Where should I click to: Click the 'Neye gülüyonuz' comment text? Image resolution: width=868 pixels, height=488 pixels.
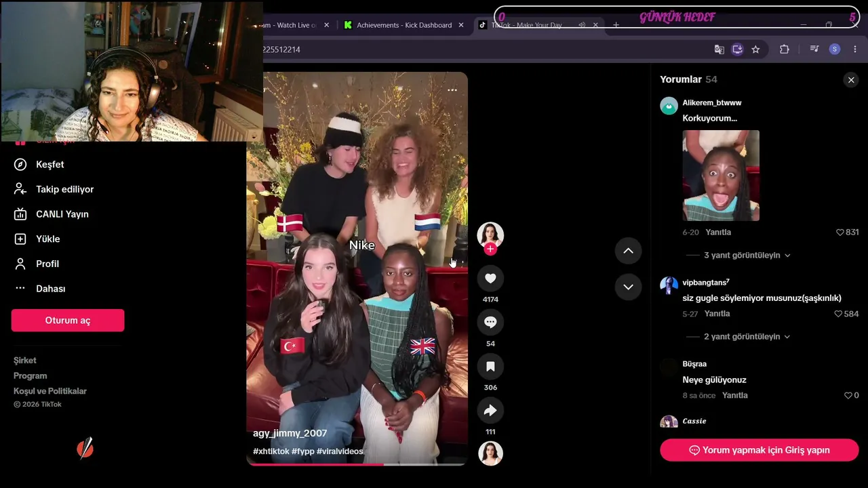click(x=715, y=380)
